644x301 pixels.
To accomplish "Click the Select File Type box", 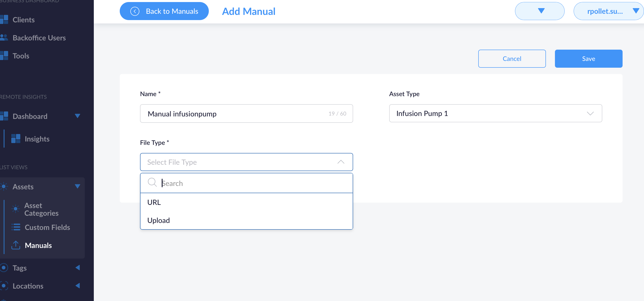I will point(246,162).
